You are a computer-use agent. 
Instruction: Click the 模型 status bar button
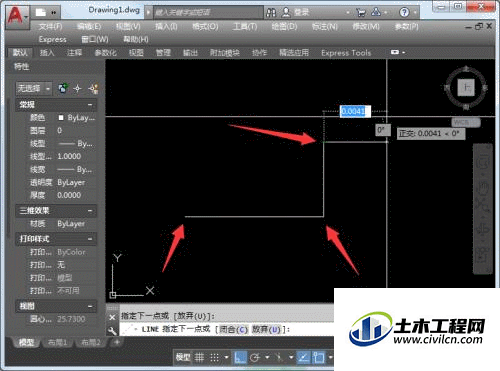(183, 358)
